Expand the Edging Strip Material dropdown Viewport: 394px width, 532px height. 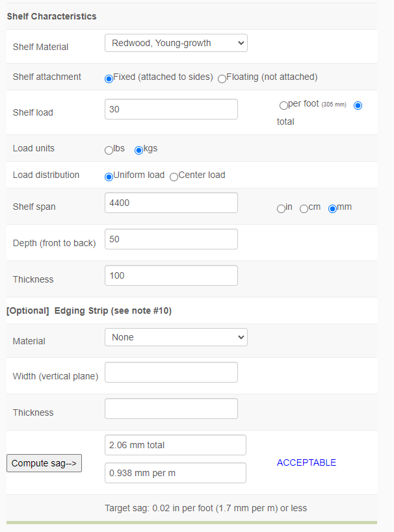click(x=176, y=338)
